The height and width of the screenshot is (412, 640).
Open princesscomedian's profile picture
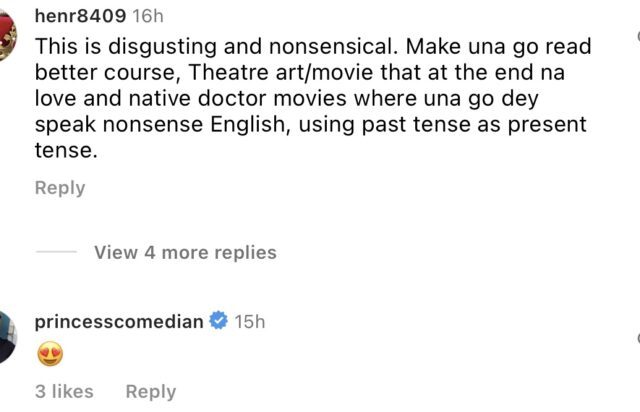pyautogui.click(x=6, y=338)
